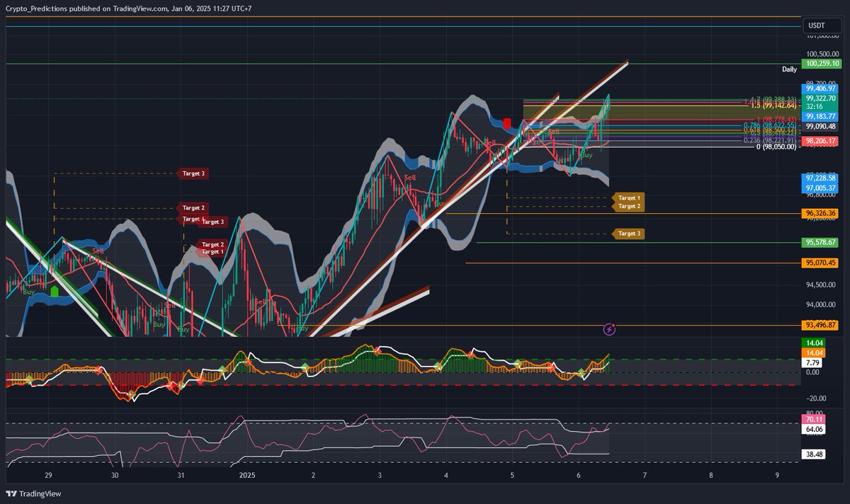Image resolution: width=850 pixels, height=504 pixels.
Task: Select the red down-arrow sell marker
Action: pyautogui.click(x=507, y=124)
